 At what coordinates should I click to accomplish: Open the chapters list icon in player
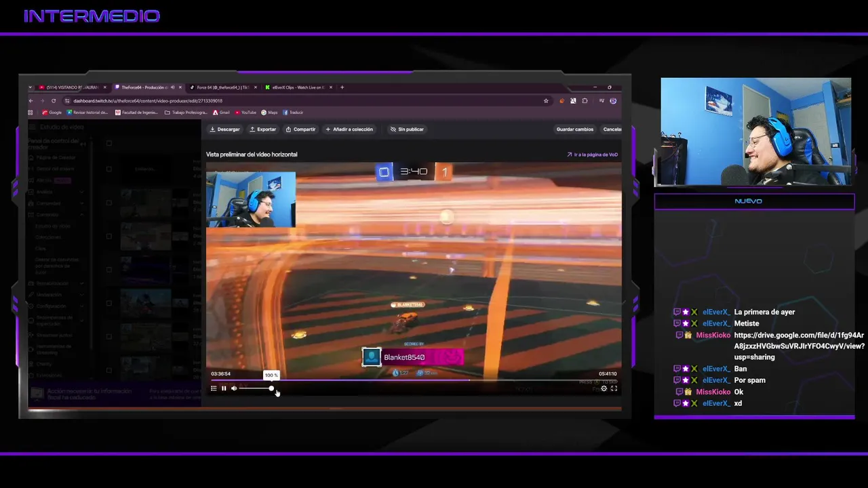pos(214,388)
